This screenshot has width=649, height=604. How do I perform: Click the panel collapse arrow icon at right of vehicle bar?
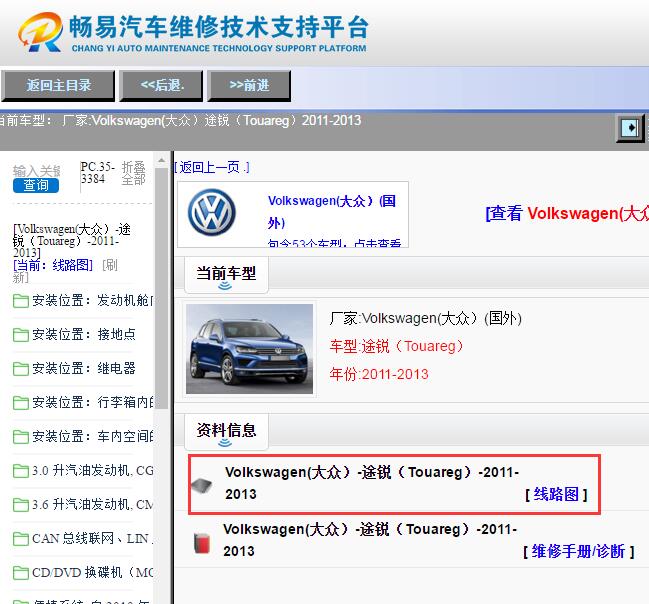[x=631, y=128]
